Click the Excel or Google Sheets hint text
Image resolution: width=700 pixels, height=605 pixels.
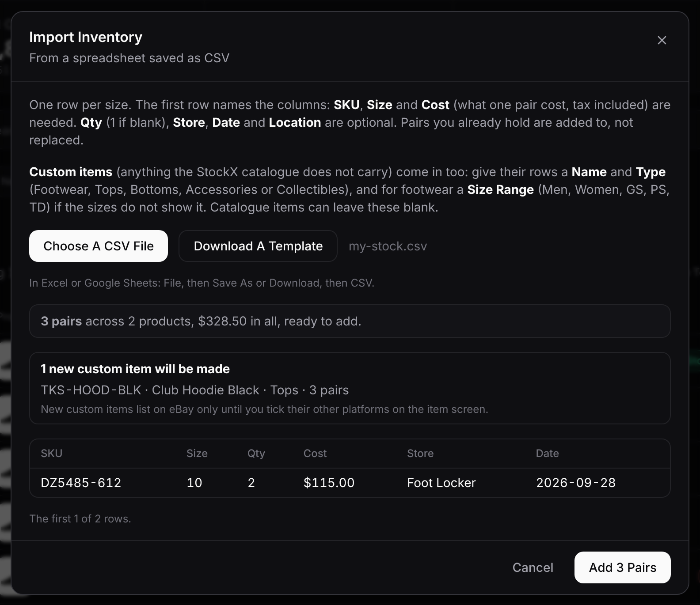tap(202, 283)
